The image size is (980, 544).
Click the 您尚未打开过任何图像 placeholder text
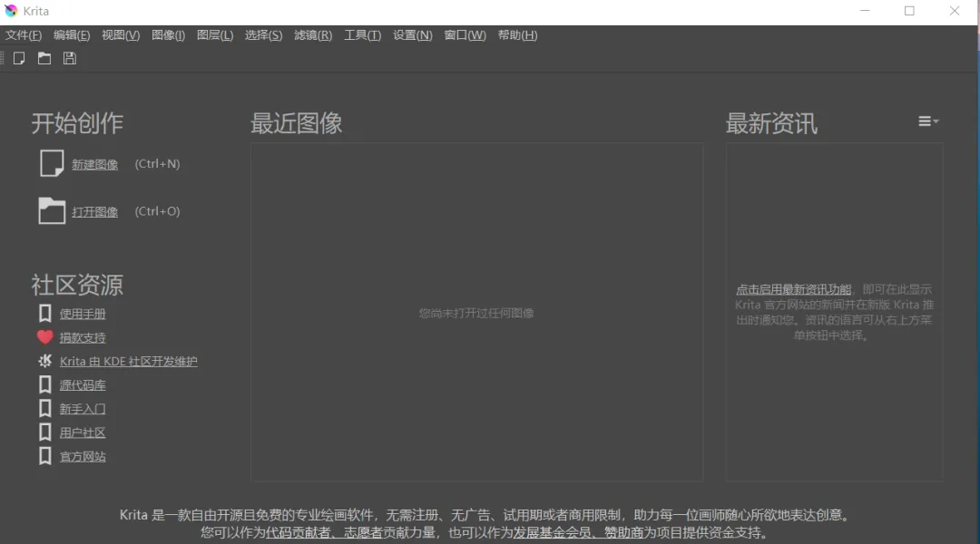coord(476,313)
